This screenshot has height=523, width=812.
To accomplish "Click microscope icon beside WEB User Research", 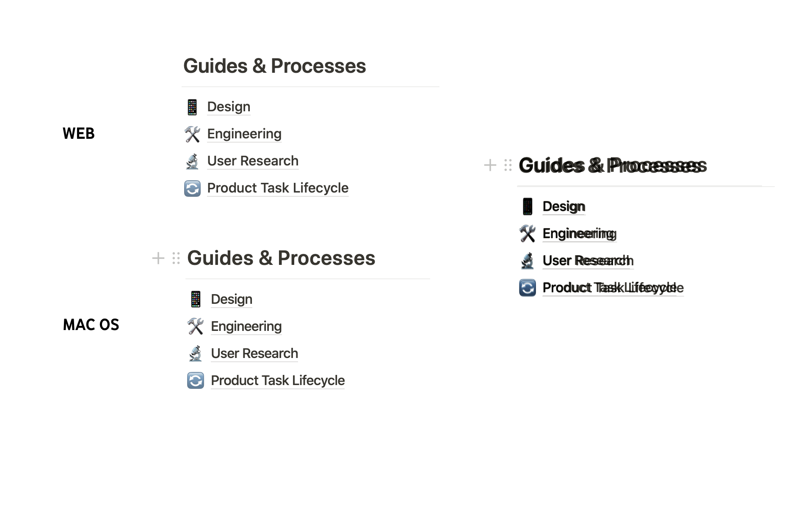I will [x=192, y=161].
